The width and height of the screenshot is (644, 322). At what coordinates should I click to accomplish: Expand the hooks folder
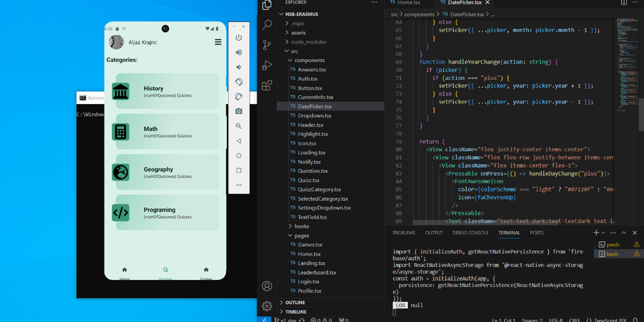301,226
